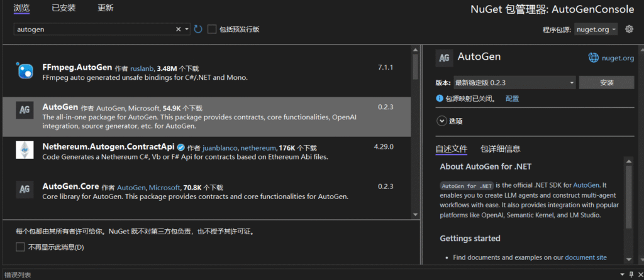Click version 7.1.1 of FFmpeg.AutoGen

pos(386,67)
